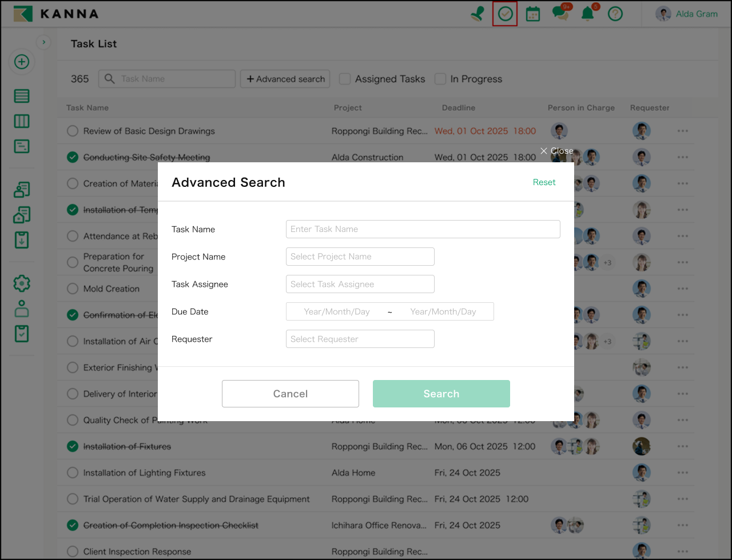Image resolution: width=732 pixels, height=560 pixels.
Task: Enable the Assigned Tasks checkbox
Action: click(x=345, y=79)
